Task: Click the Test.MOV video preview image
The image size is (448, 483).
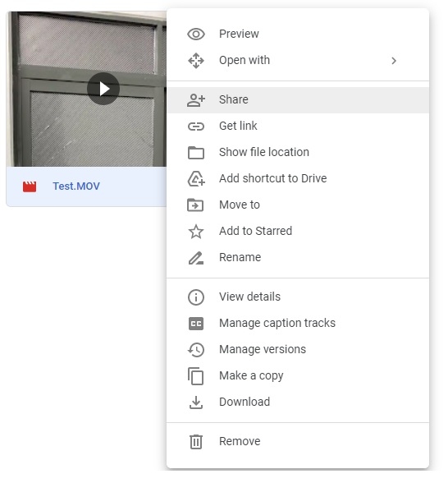Action: click(86, 89)
